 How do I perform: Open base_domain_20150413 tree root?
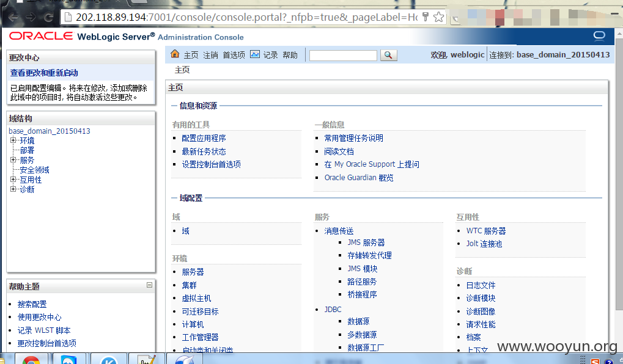pyautogui.click(x=50, y=131)
